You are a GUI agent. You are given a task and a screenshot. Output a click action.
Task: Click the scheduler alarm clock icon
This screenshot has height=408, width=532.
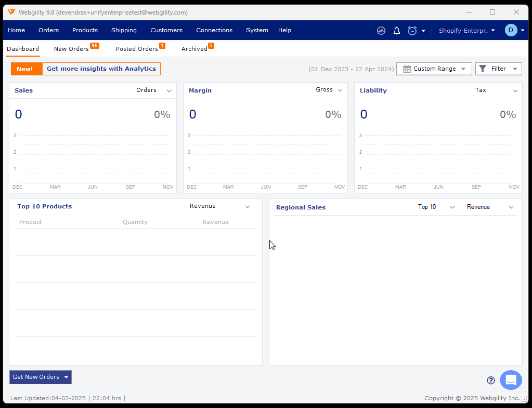[412, 31]
